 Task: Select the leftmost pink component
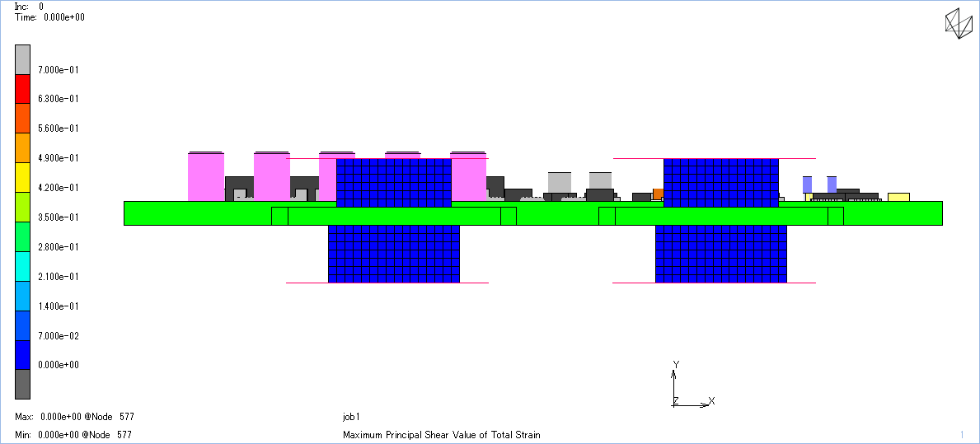[x=205, y=177]
